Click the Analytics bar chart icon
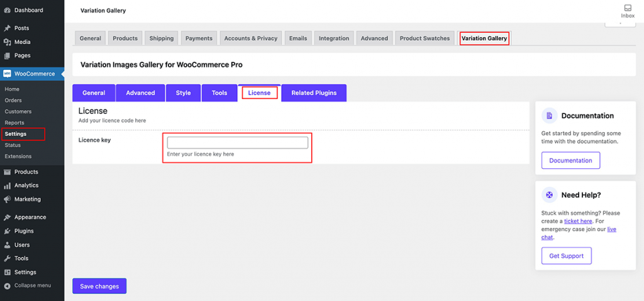644x301 pixels. pos(7,186)
